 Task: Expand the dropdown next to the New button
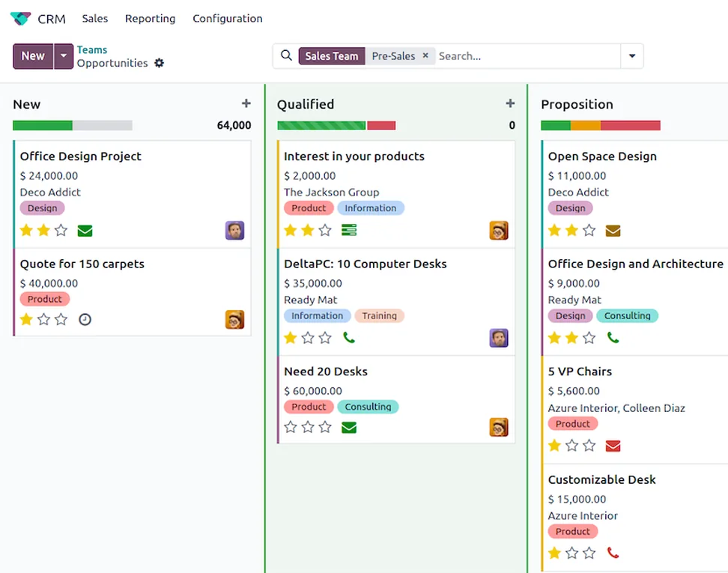(x=64, y=56)
